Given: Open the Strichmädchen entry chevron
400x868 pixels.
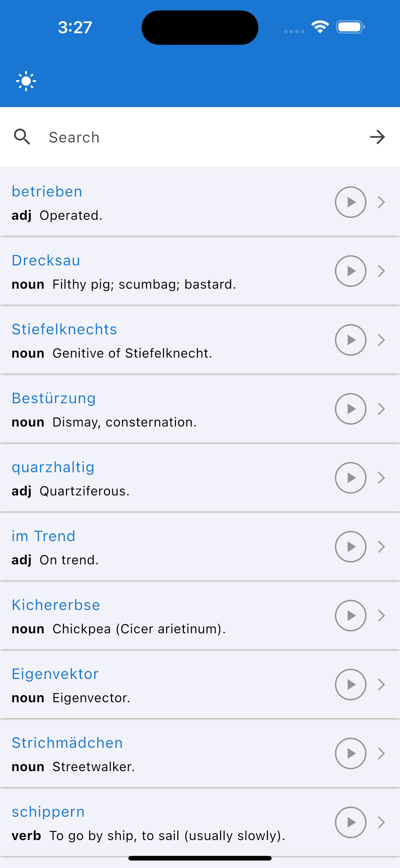Looking at the screenshot, I should click(x=381, y=753).
